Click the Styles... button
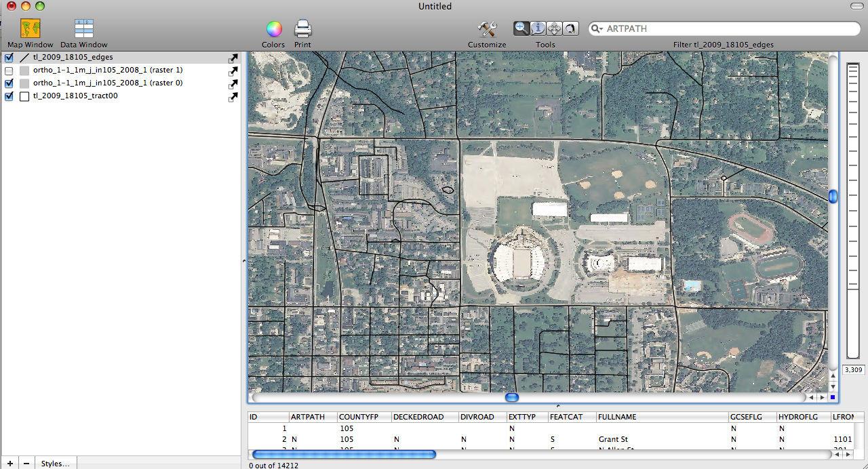 coord(55,464)
